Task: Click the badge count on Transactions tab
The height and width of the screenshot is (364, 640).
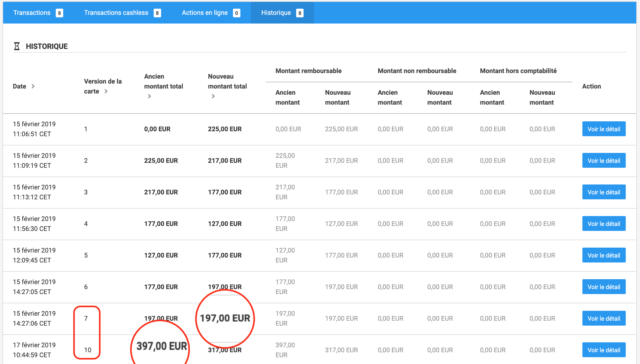Action: pyautogui.click(x=59, y=13)
